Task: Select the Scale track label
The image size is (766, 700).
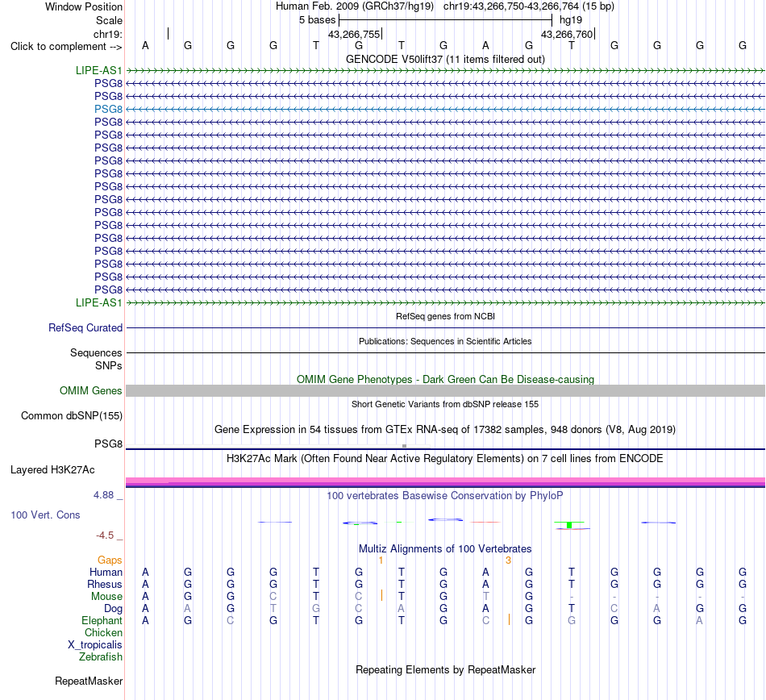Action: [x=109, y=20]
